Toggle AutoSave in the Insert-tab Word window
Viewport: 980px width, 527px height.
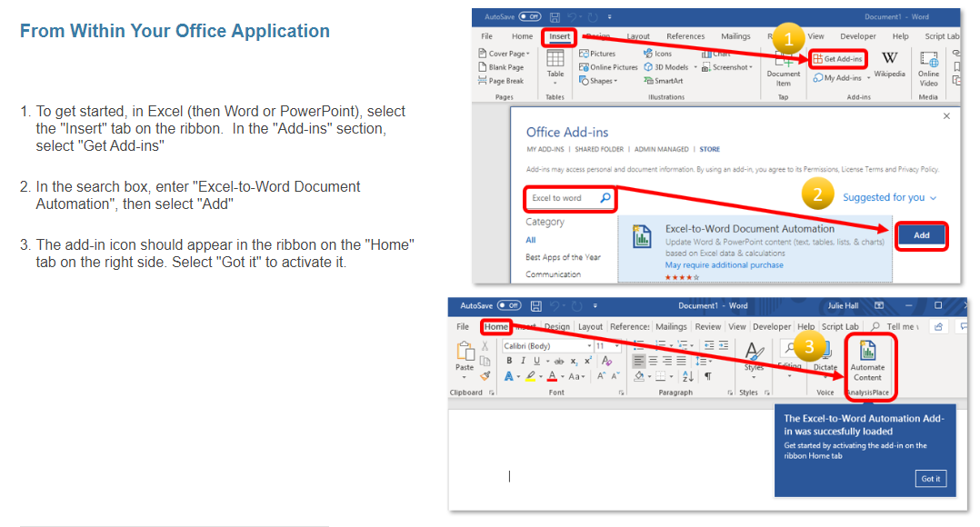(530, 17)
